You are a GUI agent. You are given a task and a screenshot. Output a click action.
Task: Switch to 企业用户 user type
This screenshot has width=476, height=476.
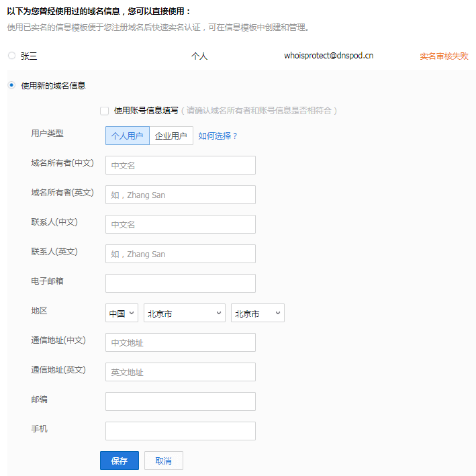click(x=171, y=136)
